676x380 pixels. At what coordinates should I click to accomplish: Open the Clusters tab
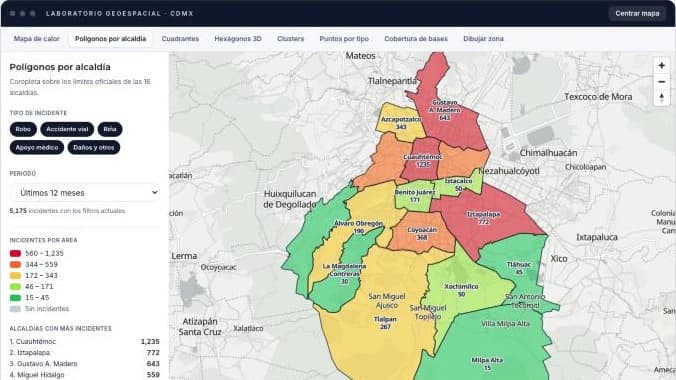(291, 39)
